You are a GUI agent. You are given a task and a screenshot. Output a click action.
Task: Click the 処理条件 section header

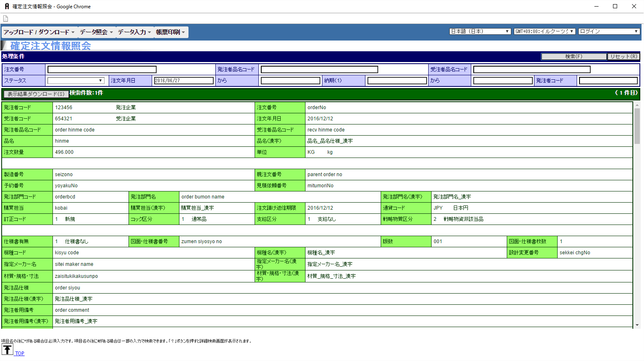click(x=13, y=57)
